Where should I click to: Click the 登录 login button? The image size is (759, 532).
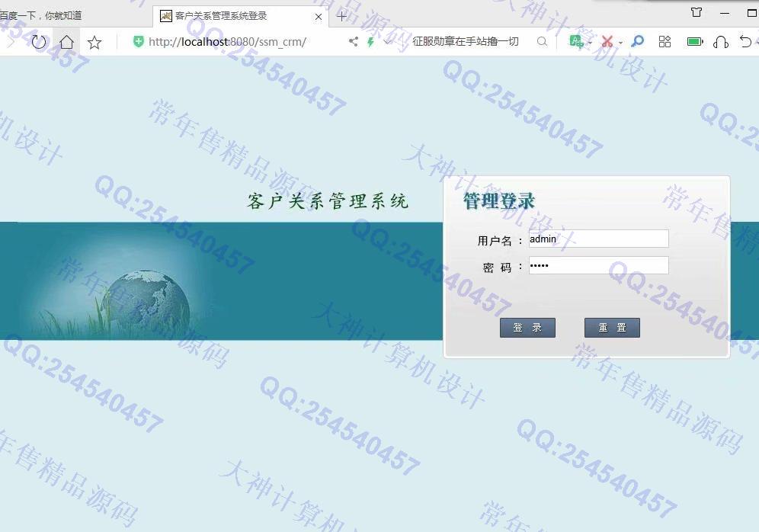tap(527, 328)
